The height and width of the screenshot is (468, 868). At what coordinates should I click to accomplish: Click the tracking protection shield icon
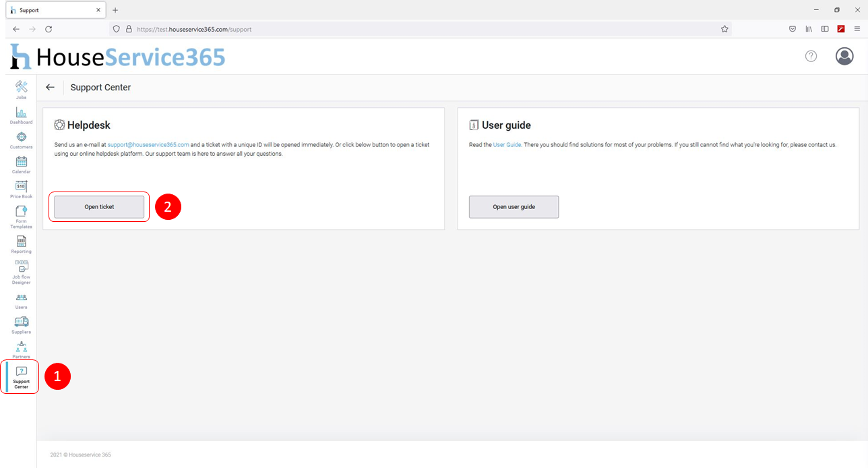click(117, 29)
